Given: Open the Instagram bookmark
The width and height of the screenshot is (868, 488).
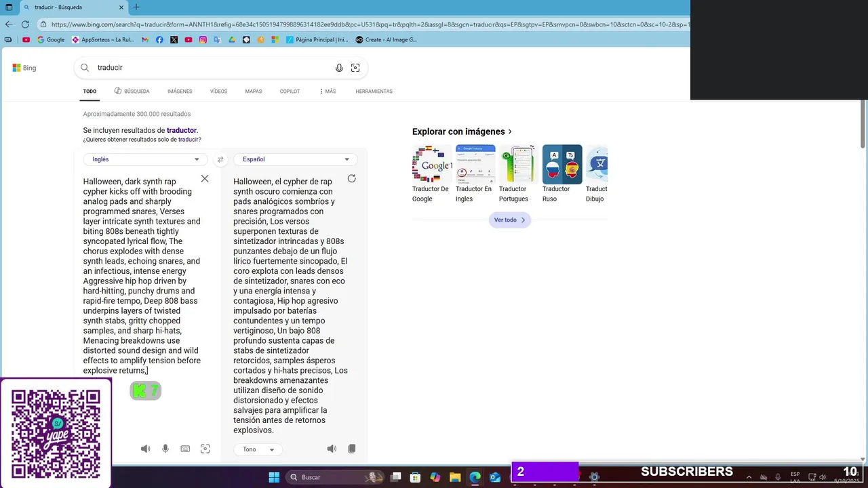Looking at the screenshot, I should pyautogui.click(x=203, y=40).
